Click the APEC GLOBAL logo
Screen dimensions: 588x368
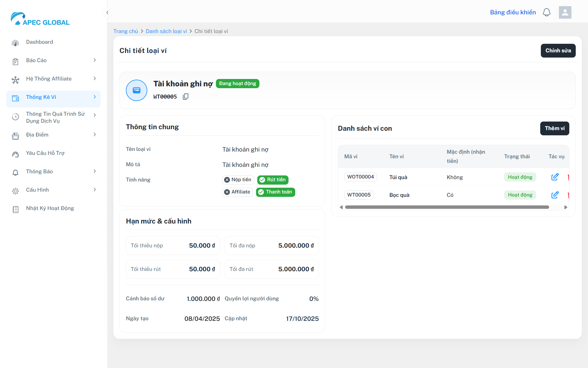pyautogui.click(x=40, y=19)
